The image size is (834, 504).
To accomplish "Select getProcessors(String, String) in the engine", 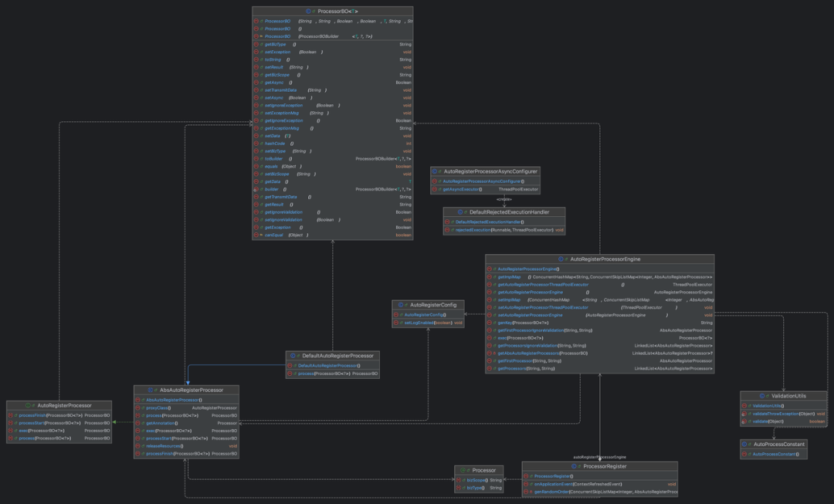I will (x=599, y=368).
